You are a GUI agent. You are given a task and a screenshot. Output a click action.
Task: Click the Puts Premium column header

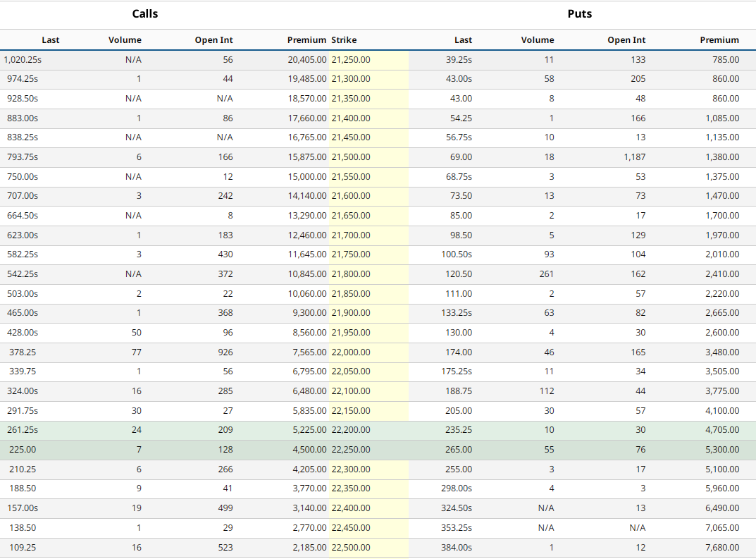point(719,40)
